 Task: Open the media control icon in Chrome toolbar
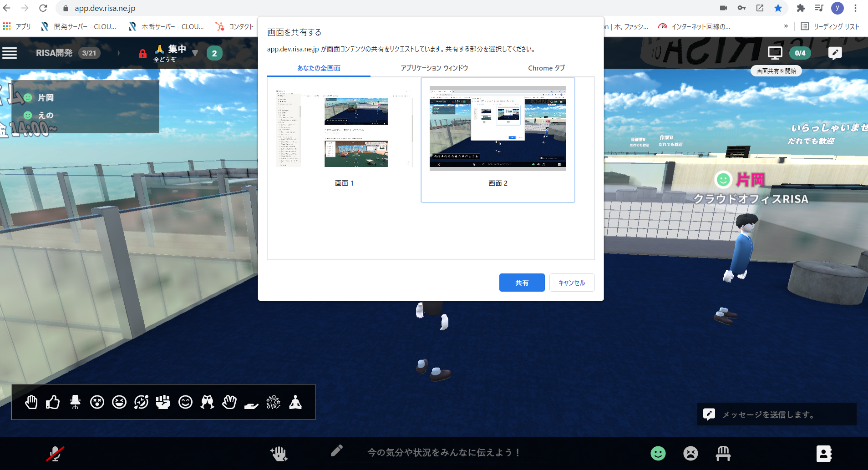click(819, 8)
